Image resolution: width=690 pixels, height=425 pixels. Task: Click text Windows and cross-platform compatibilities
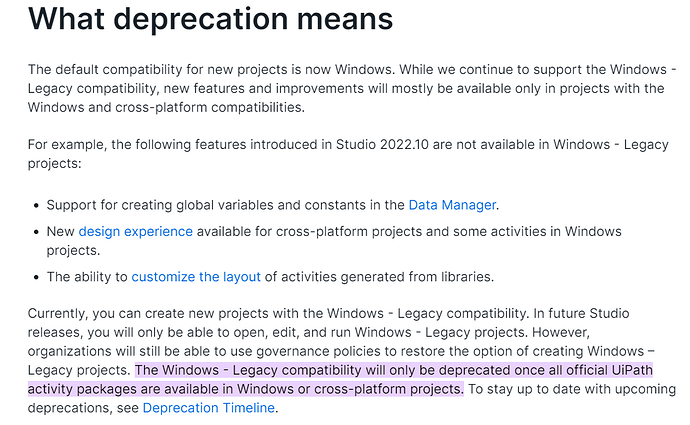click(166, 107)
